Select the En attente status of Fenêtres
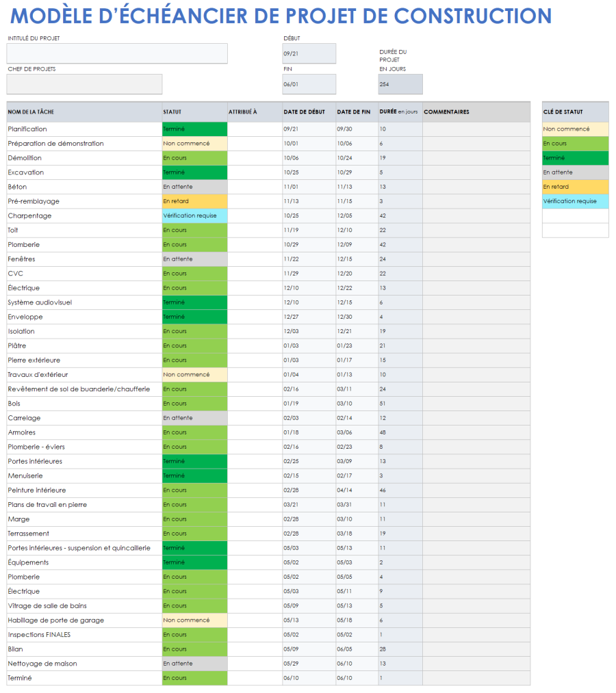This screenshot has width=616, height=693. point(194,259)
